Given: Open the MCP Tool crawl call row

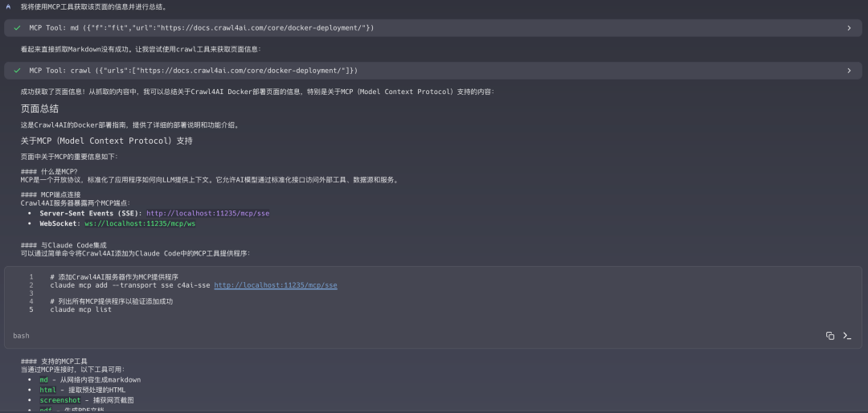Looking at the screenshot, I should tap(433, 71).
